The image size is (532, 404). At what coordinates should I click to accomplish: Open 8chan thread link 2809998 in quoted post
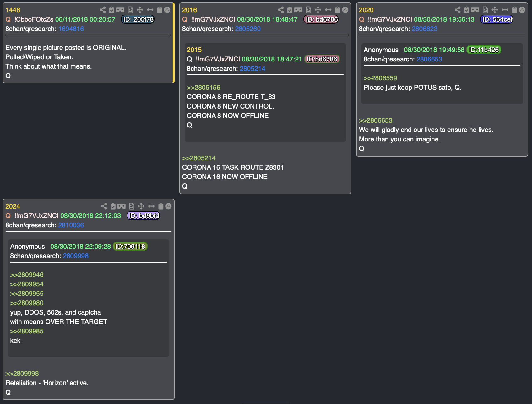click(76, 256)
